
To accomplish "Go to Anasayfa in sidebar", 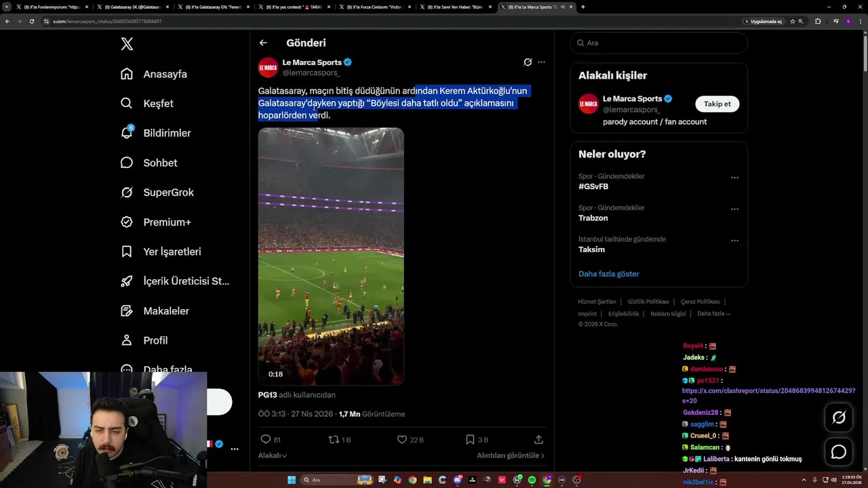I will 154,74.
